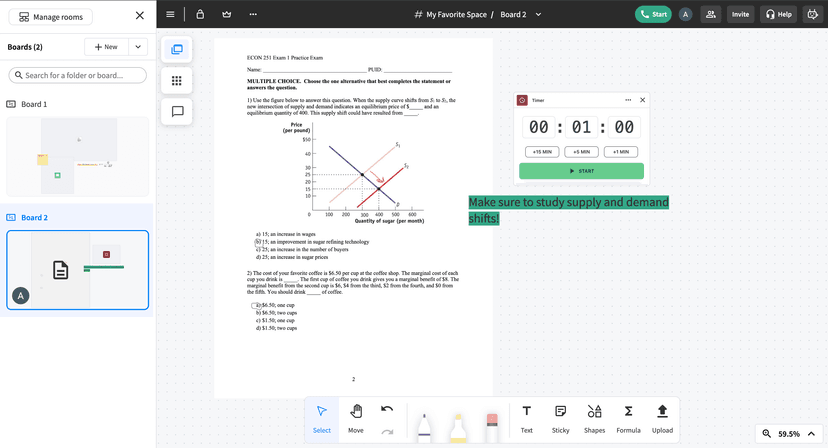Toggle the board lock icon
Image resolution: width=828 pixels, height=448 pixels.
tap(200, 14)
